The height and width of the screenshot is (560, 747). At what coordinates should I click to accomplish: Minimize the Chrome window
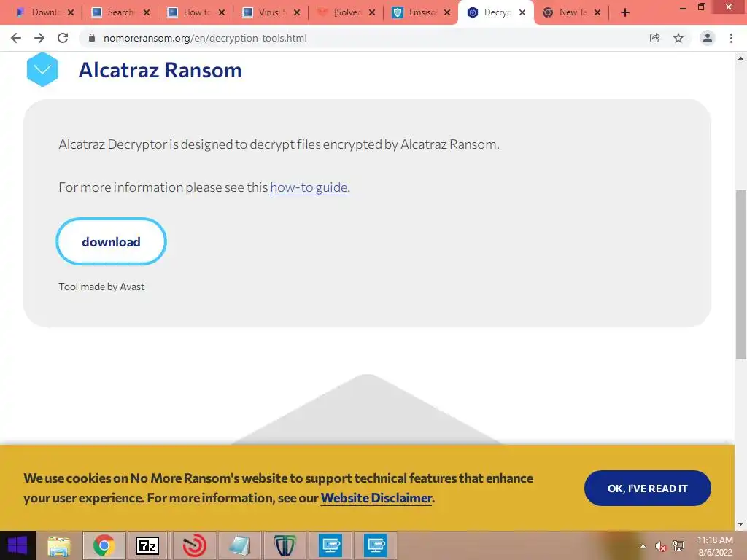pyautogui.click(x=682, y=8)
